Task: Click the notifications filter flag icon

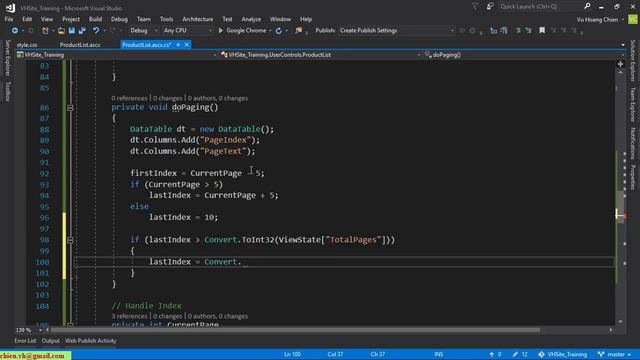Action: (x=475, y=6)
